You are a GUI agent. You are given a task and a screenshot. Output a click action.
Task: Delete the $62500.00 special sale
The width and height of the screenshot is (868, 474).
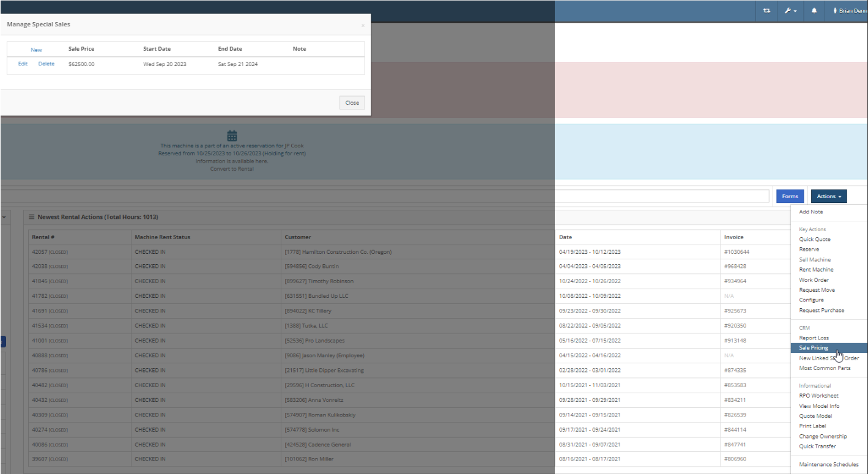[46, 64]
